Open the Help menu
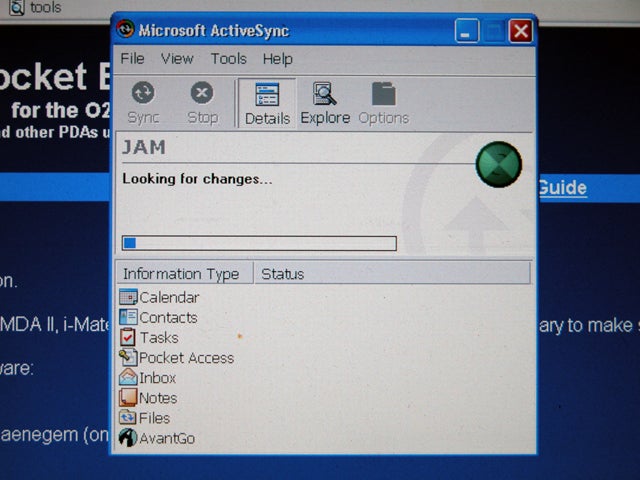Screen dimensions: 640x480 click(x=278, y=59)
